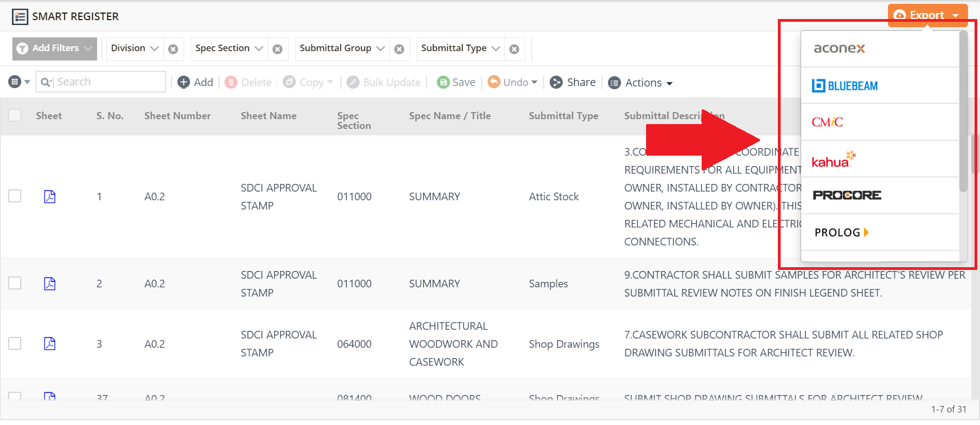Select row 3 checkbox
The width and height of the screenshot is (980, 425).
(15, 343)
